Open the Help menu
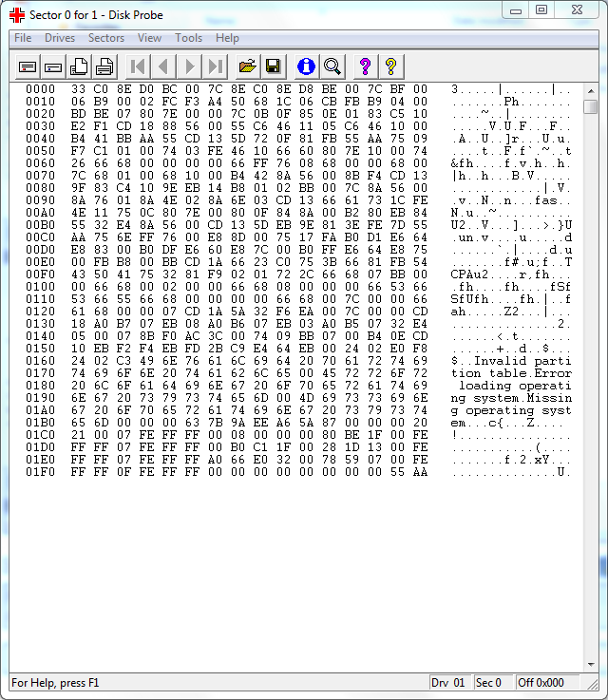This screenshot has width=608, height=700. (227, 38)
